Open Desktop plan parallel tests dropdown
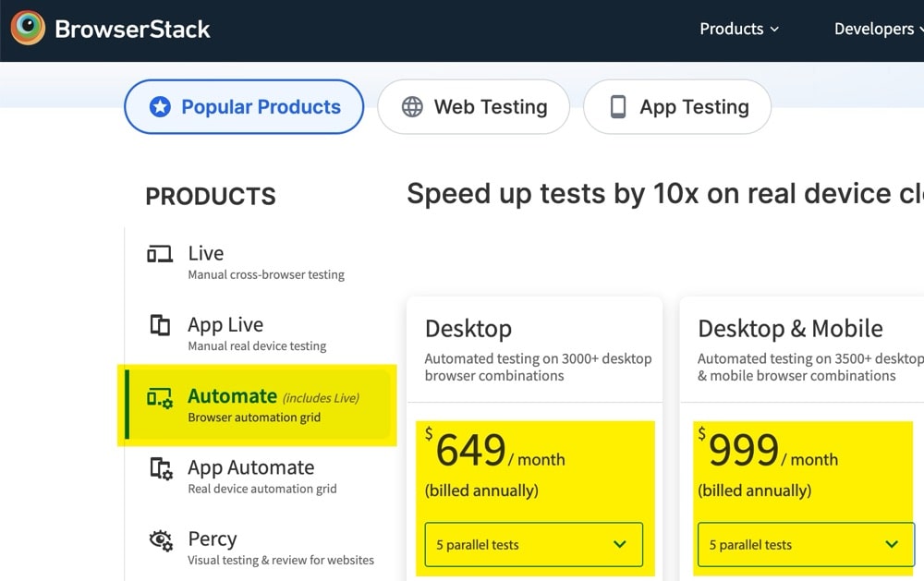This screenshot has height=581, width=924. click(533, 544)
